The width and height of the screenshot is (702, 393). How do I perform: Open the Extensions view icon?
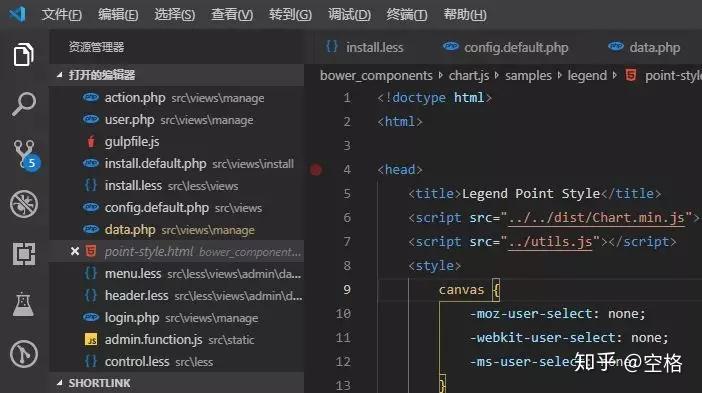[24, 254]
